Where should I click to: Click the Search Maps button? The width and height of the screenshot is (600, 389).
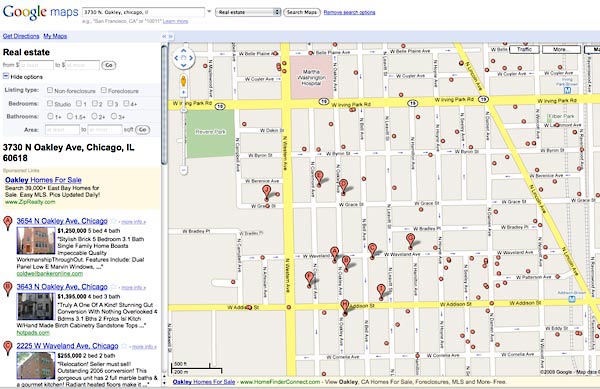302,12
